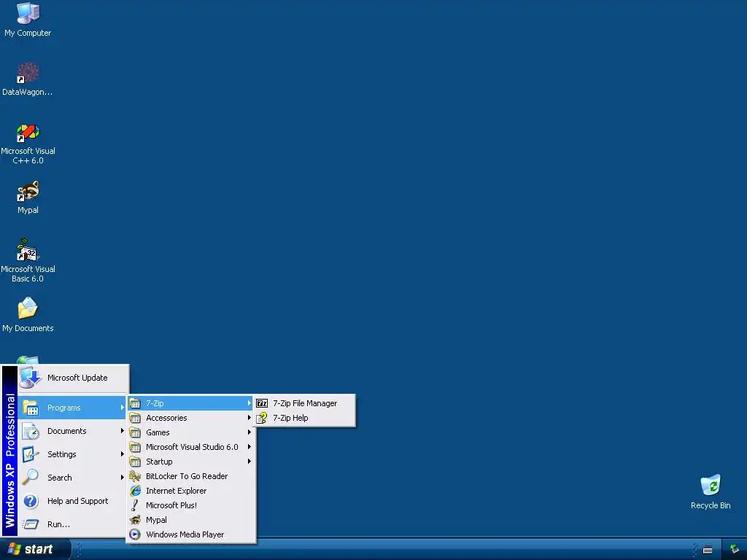
Task: Expand the 7-Zip submenu arrow
Action: point(249,403)
